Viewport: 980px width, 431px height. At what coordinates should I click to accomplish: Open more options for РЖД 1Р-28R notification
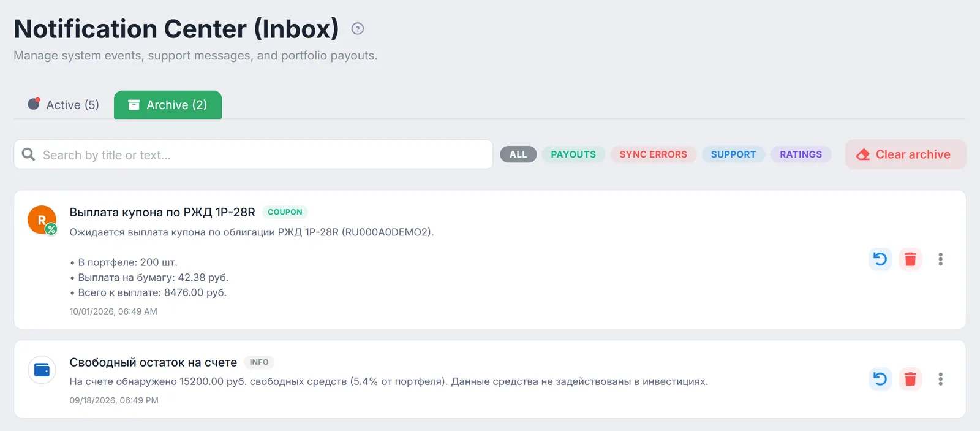click(x=940, y=259)
